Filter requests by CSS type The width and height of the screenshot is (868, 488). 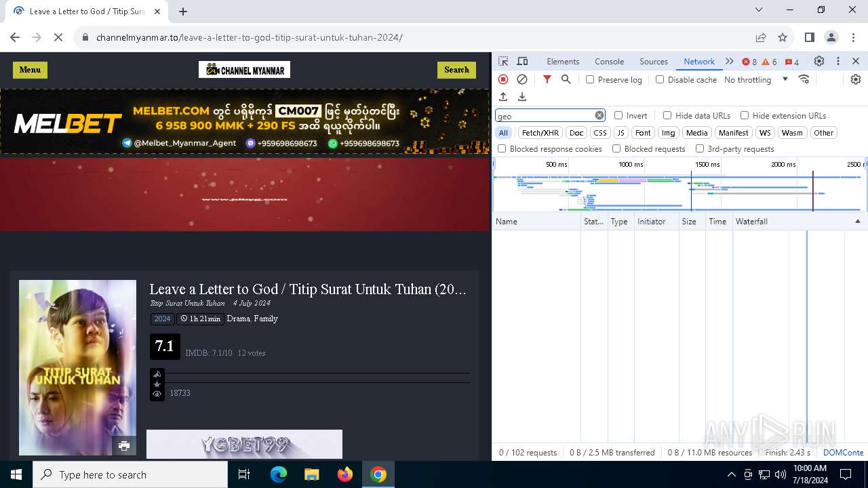pos(600,133)
